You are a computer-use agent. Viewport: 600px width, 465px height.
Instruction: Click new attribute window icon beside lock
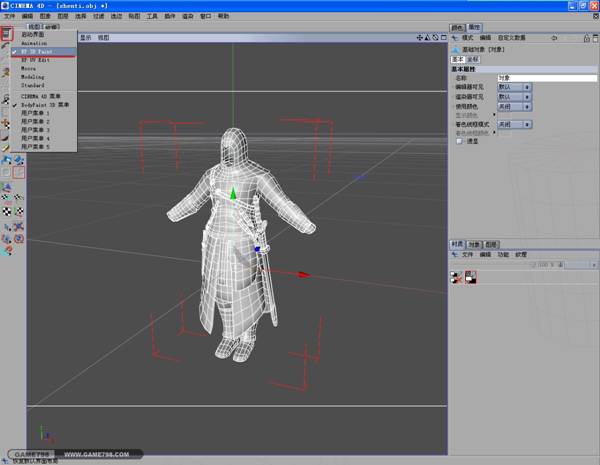[595, 38]
